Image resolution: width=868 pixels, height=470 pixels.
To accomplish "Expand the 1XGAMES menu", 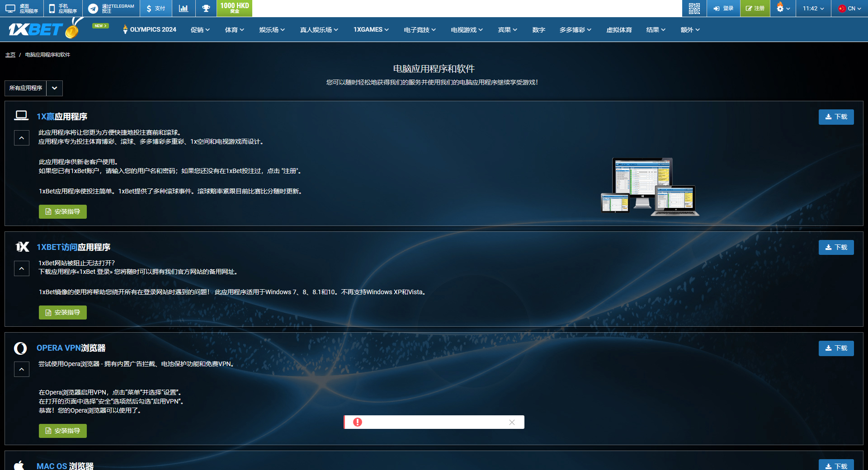I will 371,29.
